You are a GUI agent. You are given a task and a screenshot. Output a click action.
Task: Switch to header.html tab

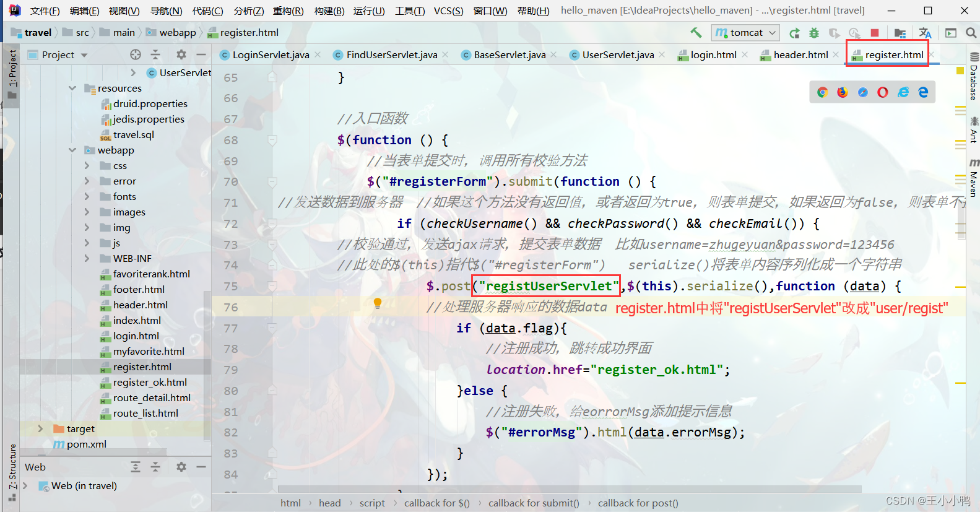point(800,55)
